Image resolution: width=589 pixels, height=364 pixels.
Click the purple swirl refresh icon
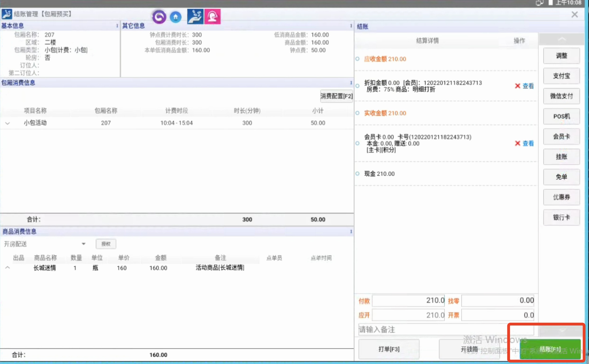pyautogui.click(x=159, y=17)
